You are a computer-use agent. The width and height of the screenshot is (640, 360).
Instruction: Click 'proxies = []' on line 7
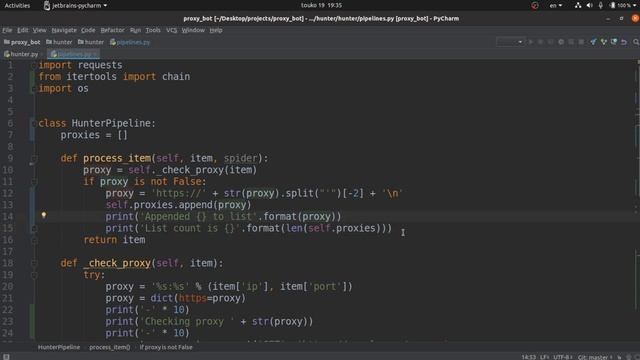[94, 135]
